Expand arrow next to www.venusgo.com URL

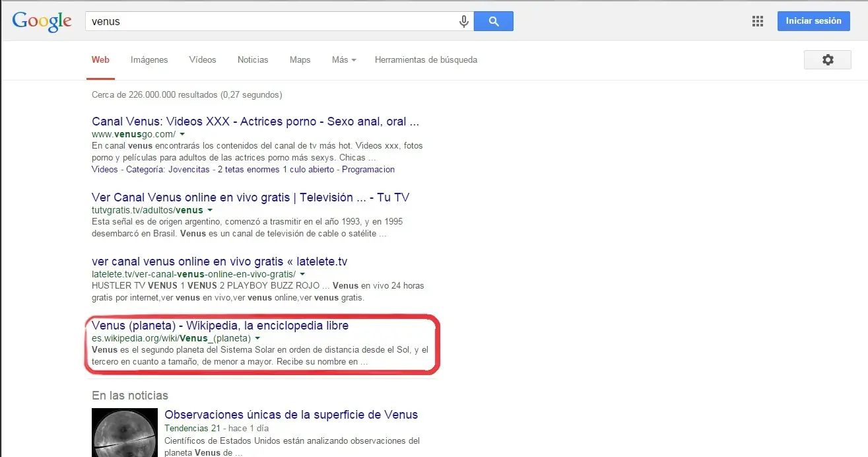pyautogui.click(x=182, y=134)
